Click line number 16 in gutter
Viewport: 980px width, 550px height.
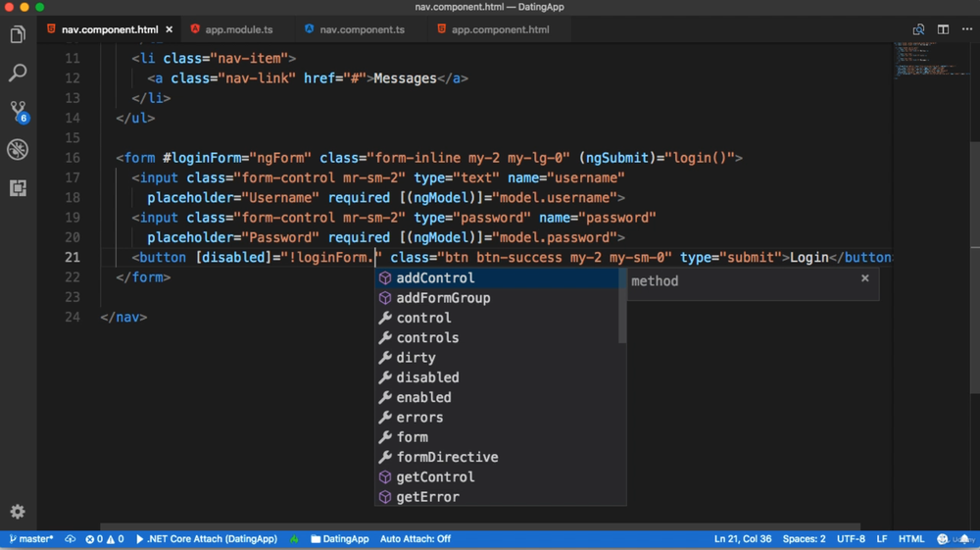tap(73, 158)
